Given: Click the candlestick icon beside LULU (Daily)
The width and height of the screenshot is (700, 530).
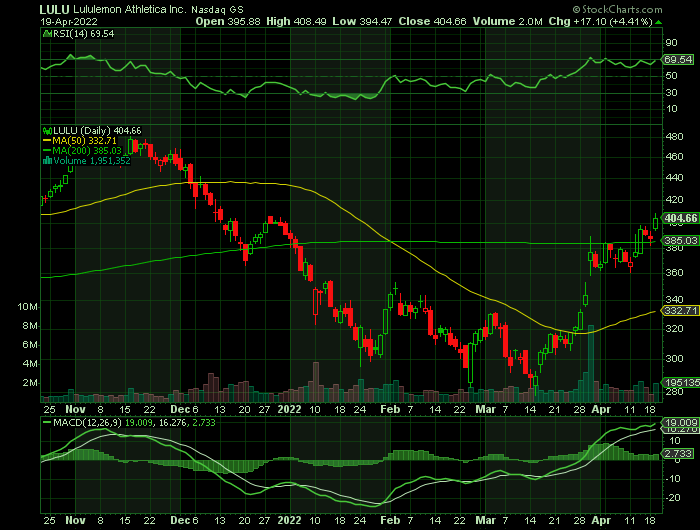Looking at the screenshot, I should point(47,131).
